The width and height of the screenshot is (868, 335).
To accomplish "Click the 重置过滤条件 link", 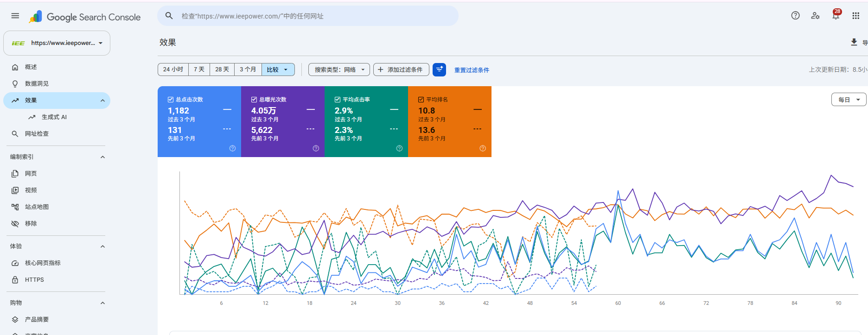I will tap(472, 70).
